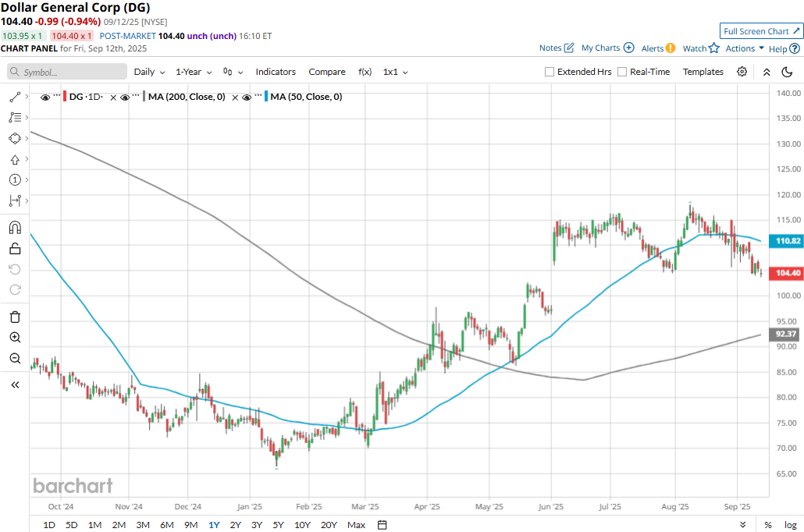Expand the measure tool options chevron

[x=27, y=200]
